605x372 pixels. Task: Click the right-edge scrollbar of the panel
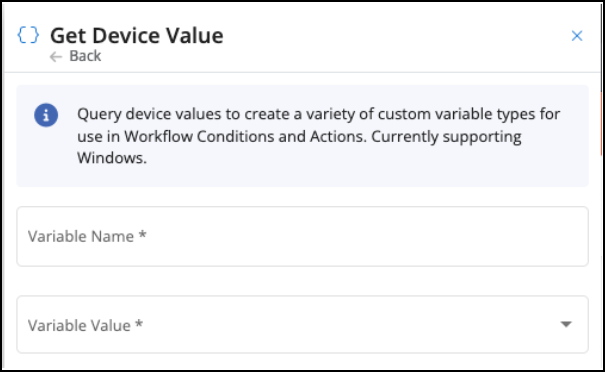point(602,123)
